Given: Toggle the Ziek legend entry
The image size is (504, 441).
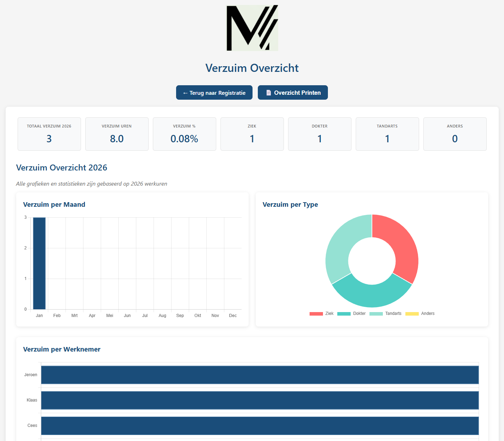Looking at the screenshot, I should 321,313.
